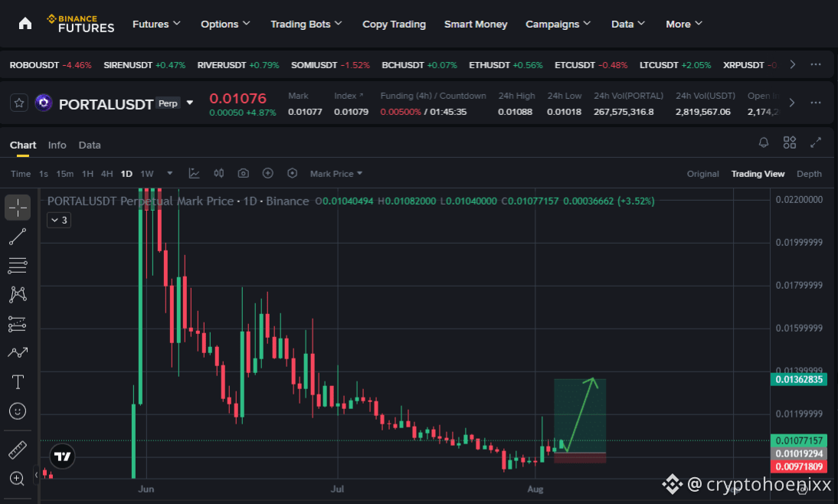
Task: Switch to Depth chart view
Action: (x=809, y=174)
